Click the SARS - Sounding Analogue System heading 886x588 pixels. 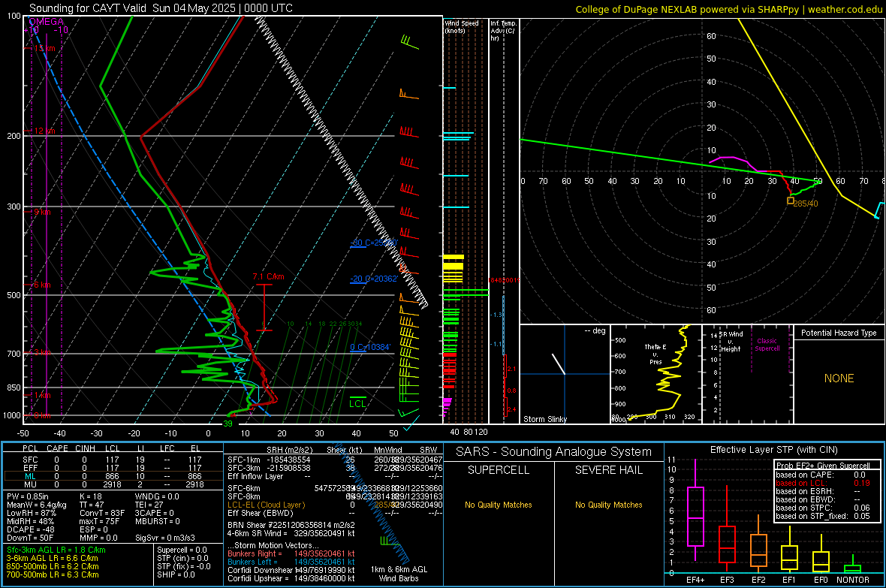pos(554,452)
